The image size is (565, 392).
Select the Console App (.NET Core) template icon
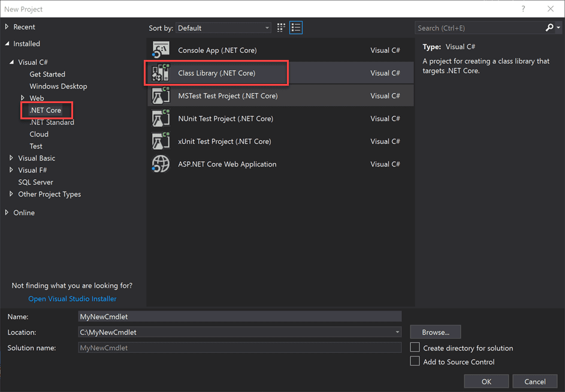161,50
